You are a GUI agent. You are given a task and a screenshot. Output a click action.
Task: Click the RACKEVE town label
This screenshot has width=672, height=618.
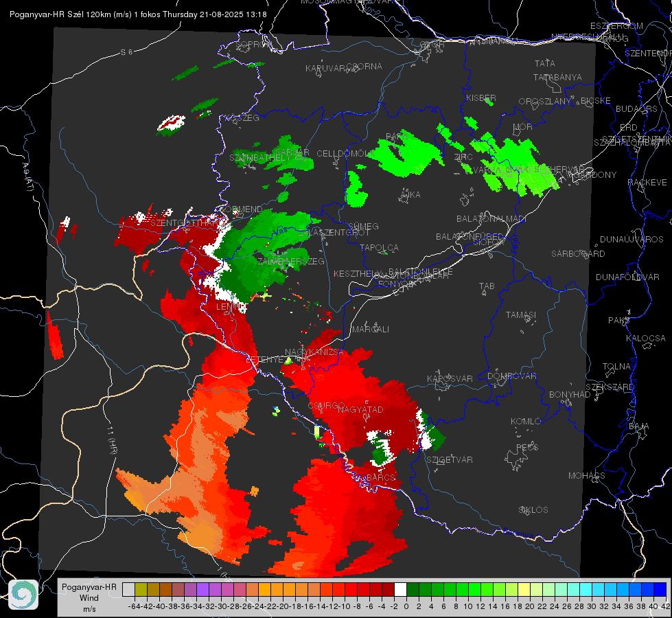click(x=647, y=183)
